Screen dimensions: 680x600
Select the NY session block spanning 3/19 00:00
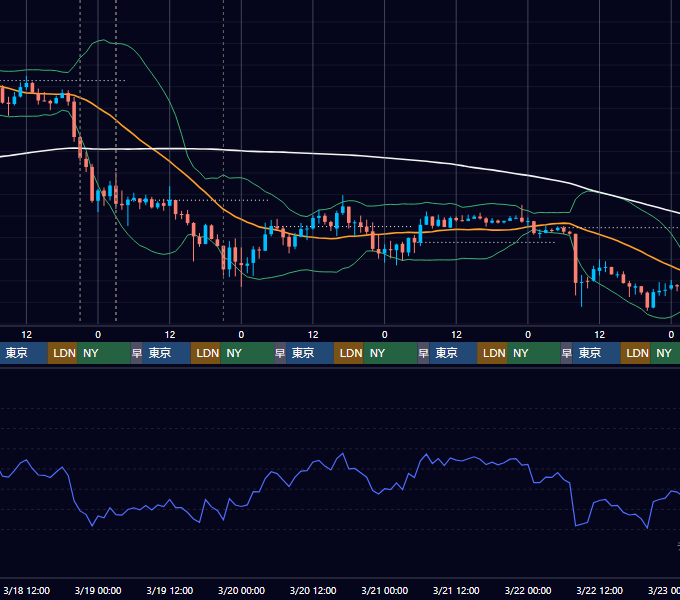coord(104,353)
